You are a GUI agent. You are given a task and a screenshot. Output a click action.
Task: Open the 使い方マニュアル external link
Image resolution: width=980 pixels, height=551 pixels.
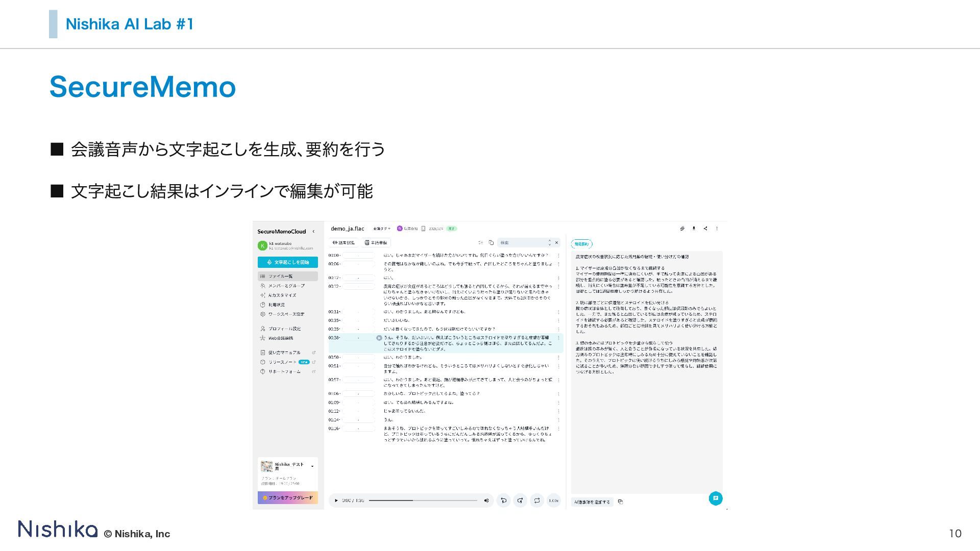(x=288, y=353)
